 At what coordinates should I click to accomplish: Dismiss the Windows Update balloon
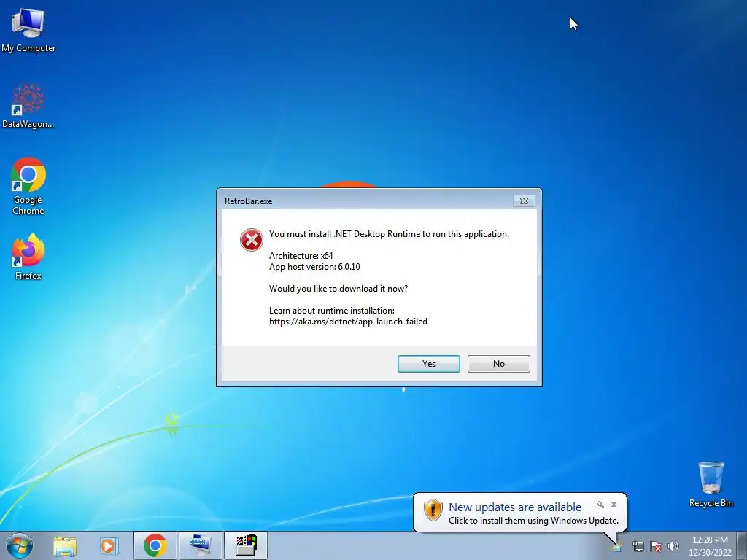click(x=614, y=505)
